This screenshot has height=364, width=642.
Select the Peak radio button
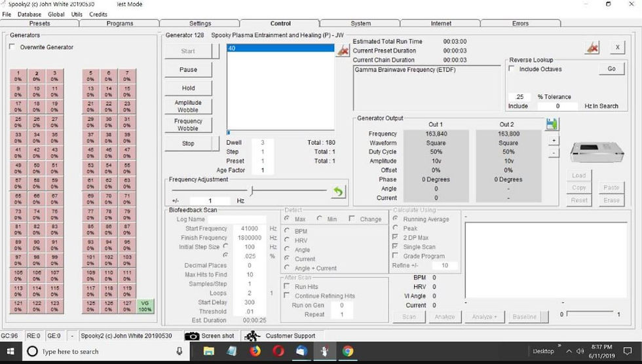[395, 228]
